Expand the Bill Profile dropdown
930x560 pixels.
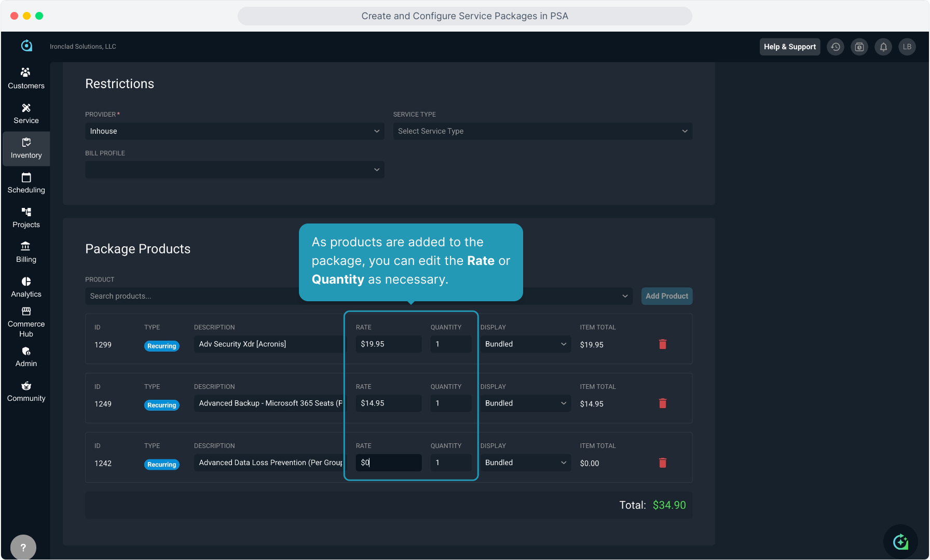[x=235, y=170]
